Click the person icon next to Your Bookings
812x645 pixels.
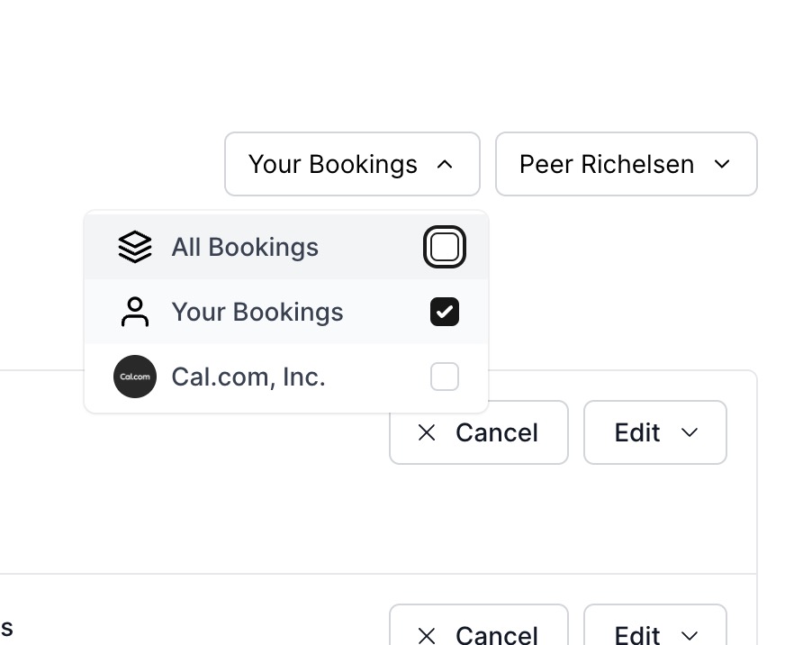pos(134,312)
